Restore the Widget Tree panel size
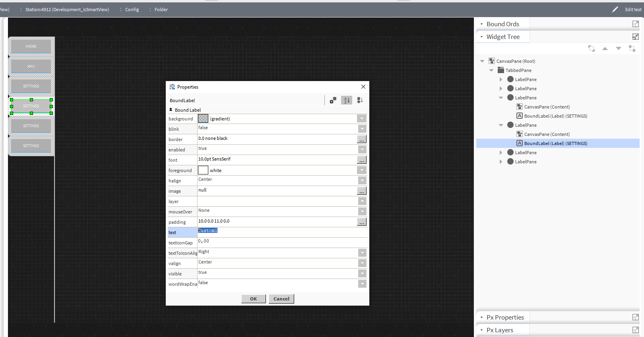Screen dimensions: 644x337 click(635, 37)
